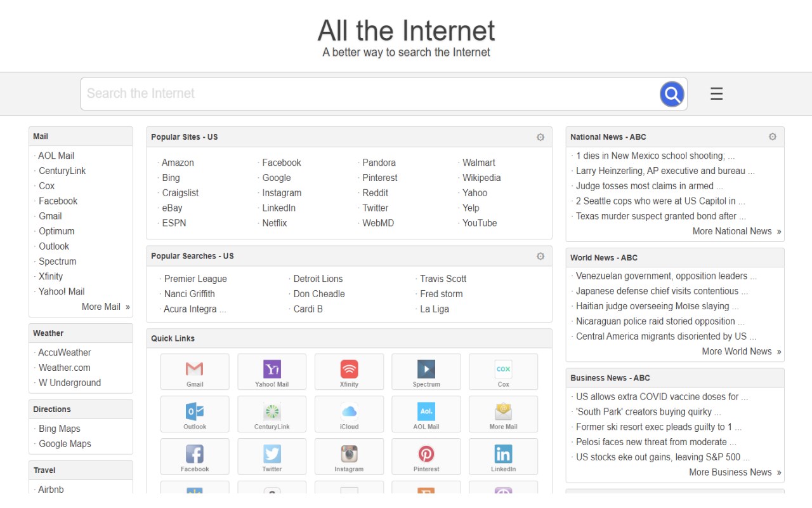Open Walmart in Popular Sites
This screenshot has width=812, height=508.
point(479,163)
